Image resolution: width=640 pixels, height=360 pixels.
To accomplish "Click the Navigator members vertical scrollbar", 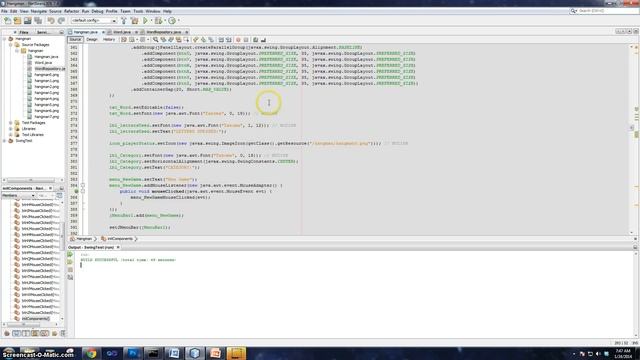I will click(x=62, y=261).
